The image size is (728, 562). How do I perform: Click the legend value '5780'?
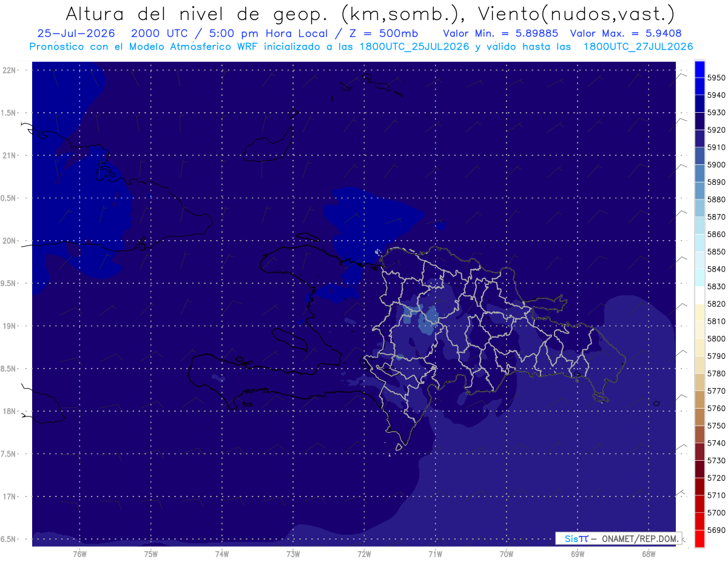716,373
